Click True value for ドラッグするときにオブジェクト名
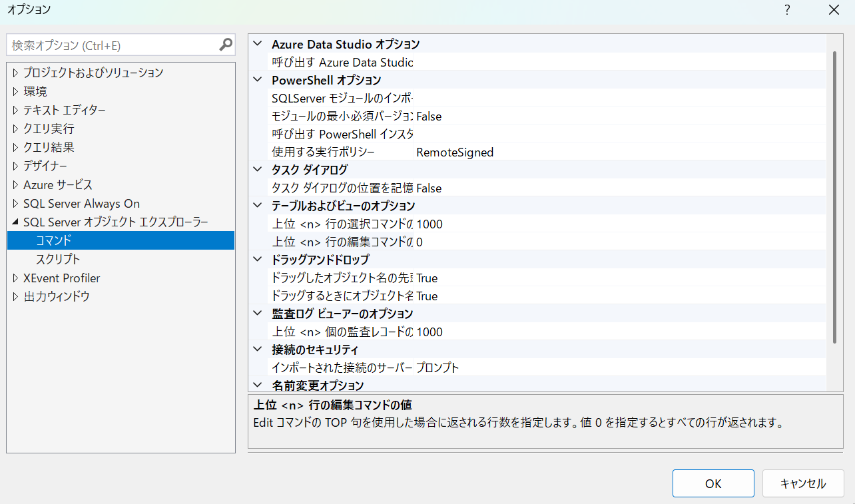The width and height of the screenshot is (855, 504). point(427,296)
